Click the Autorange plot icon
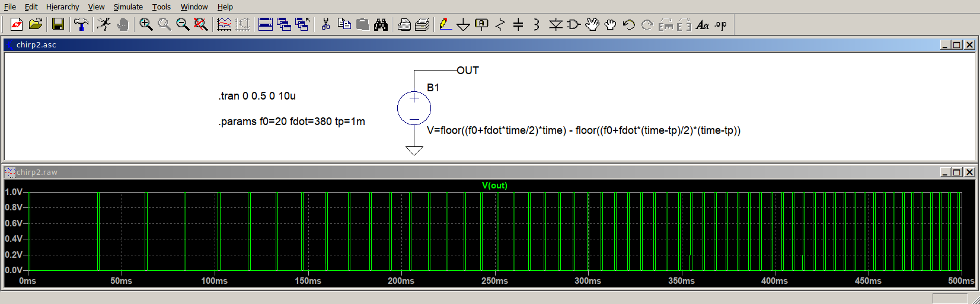980x304 pixels. (x=224, y=24)
